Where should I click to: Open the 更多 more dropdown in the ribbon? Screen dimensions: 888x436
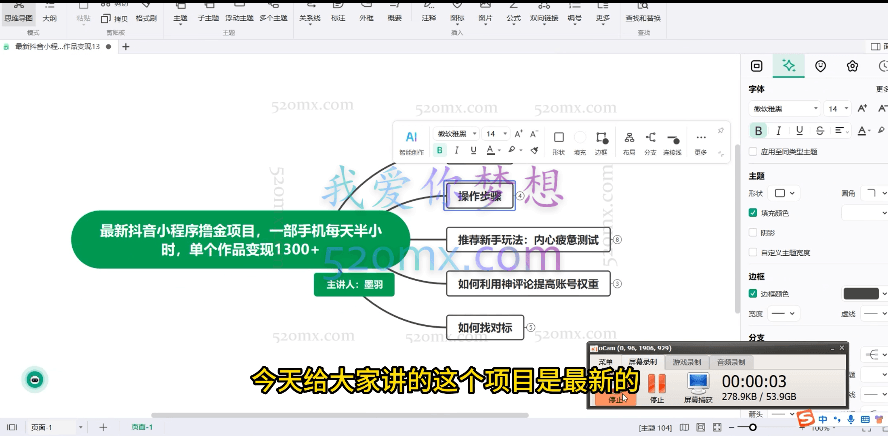(603, 12)
